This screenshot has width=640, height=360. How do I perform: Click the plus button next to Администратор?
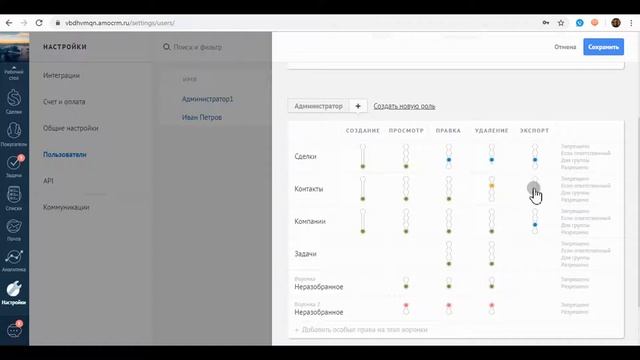pyautogui.click(x=358, y=106)
